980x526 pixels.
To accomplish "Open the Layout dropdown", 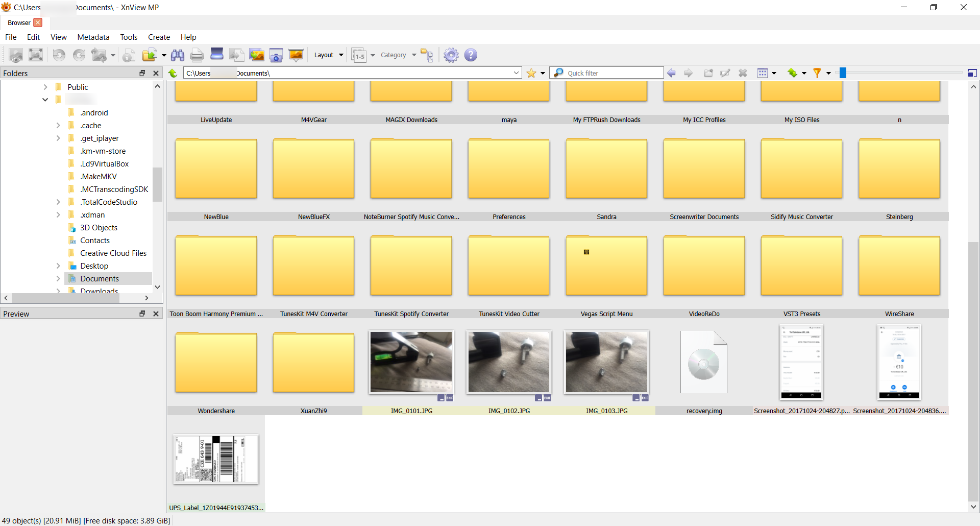I will click(329, 55).
